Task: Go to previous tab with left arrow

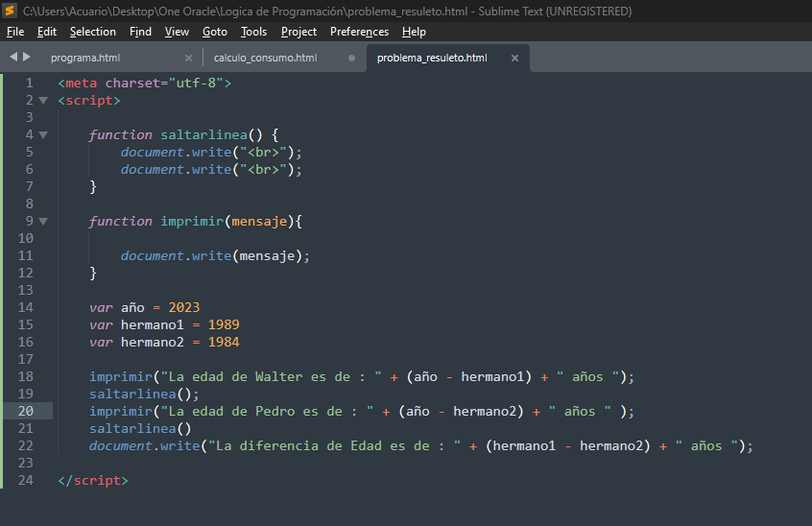Action: click(x=13, y=57)
